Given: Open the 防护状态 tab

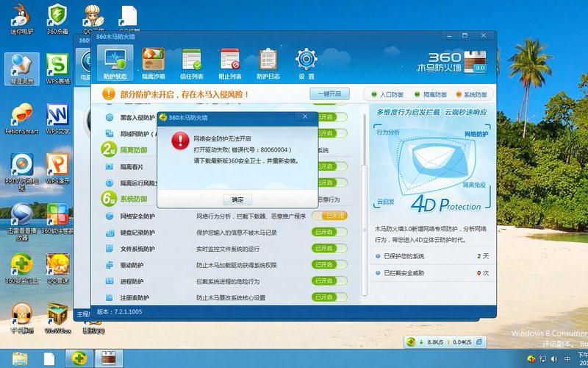Looking at the screenshot, I should (x=115, y=63).
